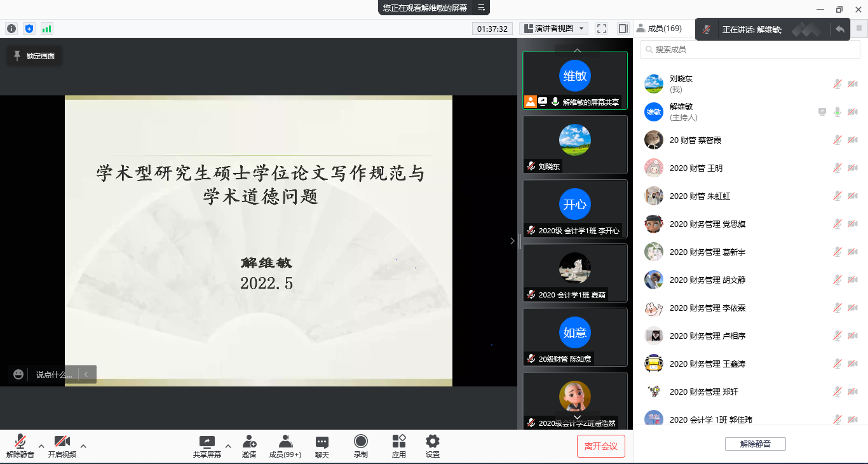Leave the meeting via 离开会议

(600, 446)
